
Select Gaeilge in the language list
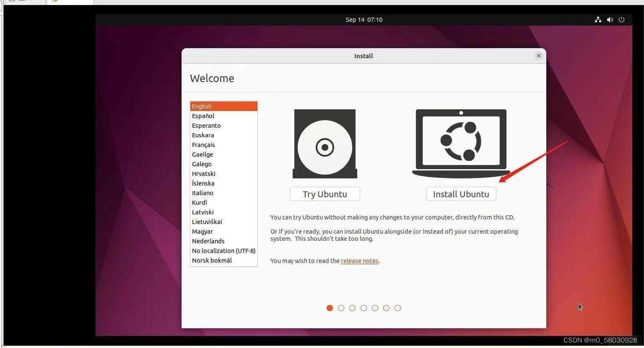(224, 155)
